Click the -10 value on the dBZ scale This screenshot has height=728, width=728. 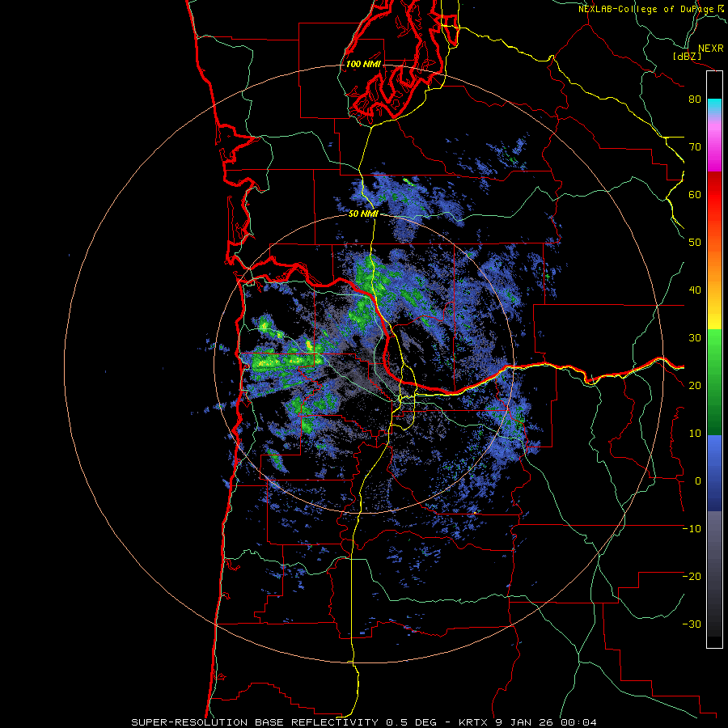692,529
